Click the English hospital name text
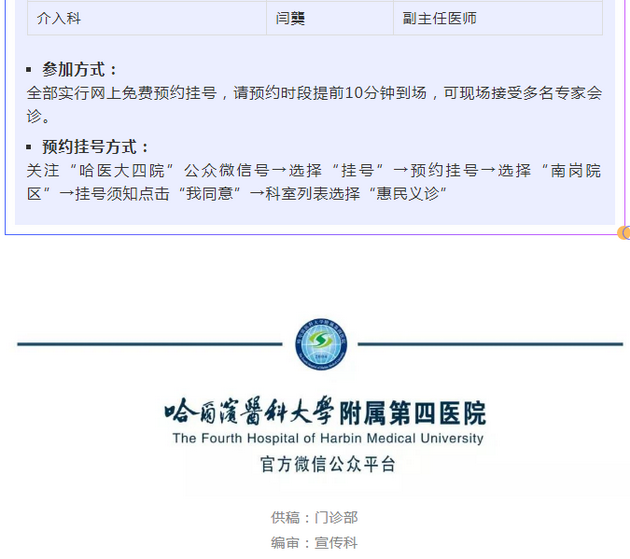Image resolution: width=630 pixels, height=559 pixels. coord(327,438)
